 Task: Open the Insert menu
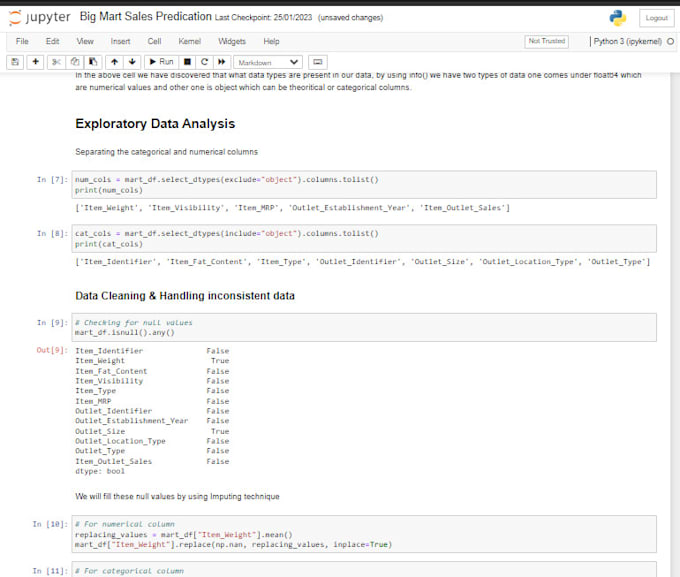tap(120, 42)
